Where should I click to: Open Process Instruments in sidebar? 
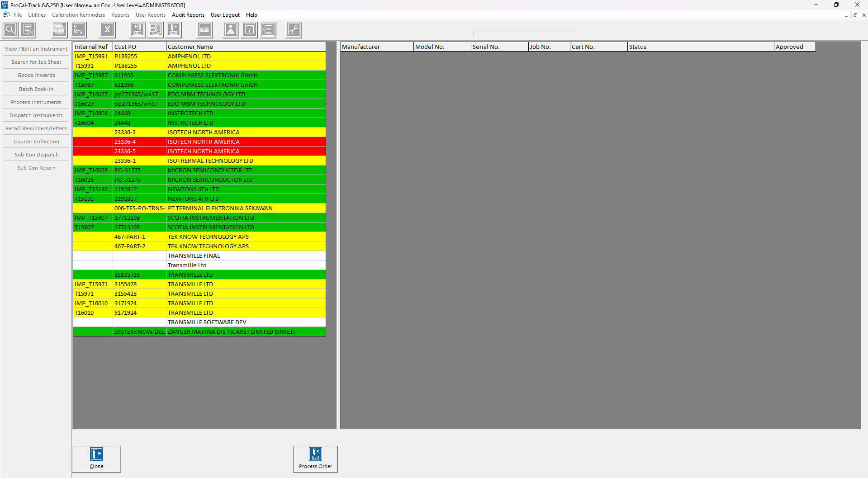click(36, 102)
